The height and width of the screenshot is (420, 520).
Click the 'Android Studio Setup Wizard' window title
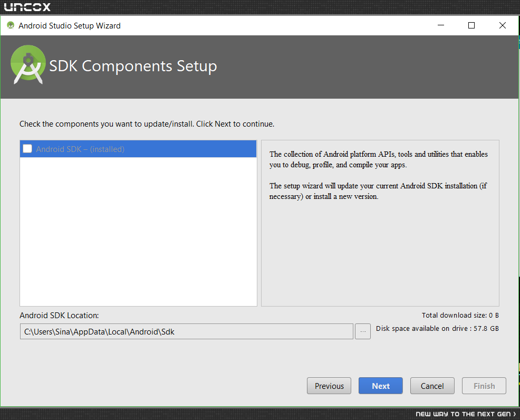pyautogui.click(x=70, y=25)
